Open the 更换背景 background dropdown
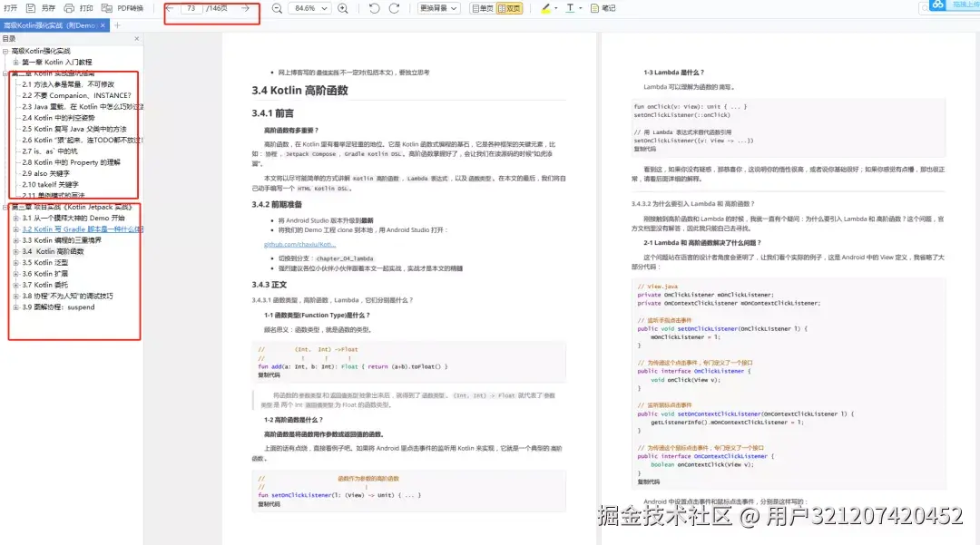 pyautogui.click(x=439, y=8)
